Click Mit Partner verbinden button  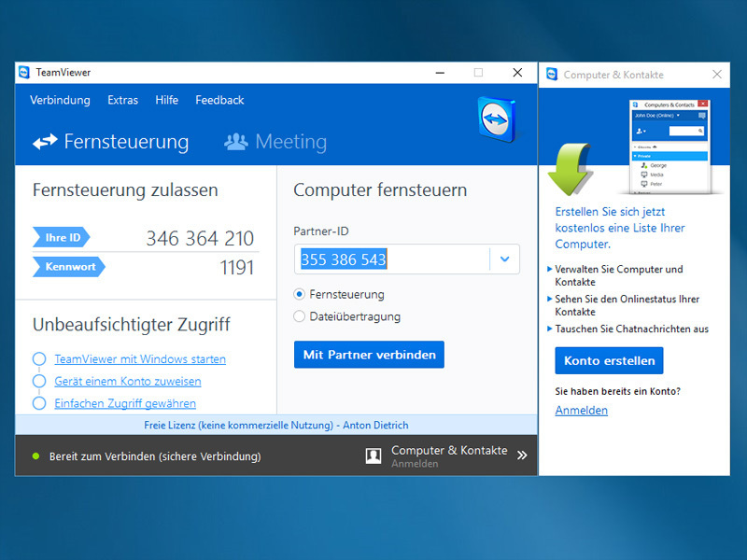[x=369, y=355]
